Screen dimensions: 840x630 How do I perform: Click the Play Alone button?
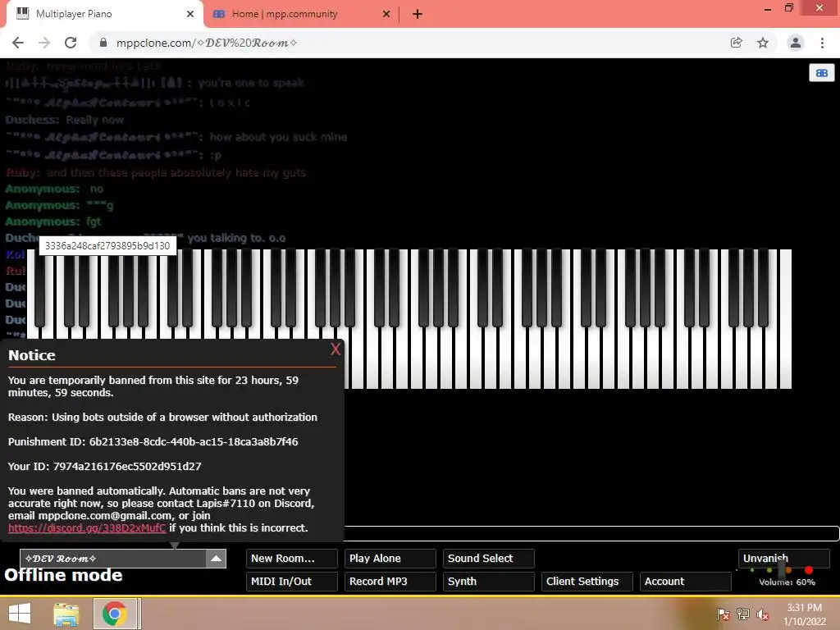[x=390, y=558]
